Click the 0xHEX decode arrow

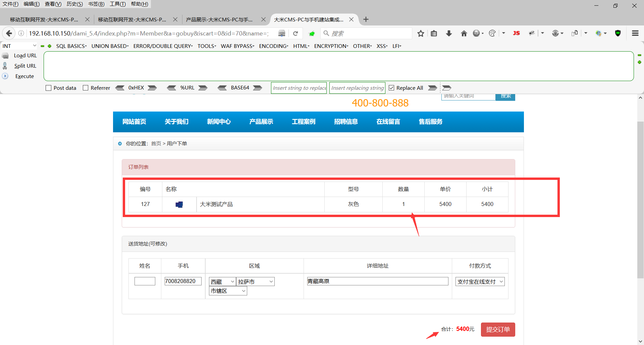click(x=120, y=88)
